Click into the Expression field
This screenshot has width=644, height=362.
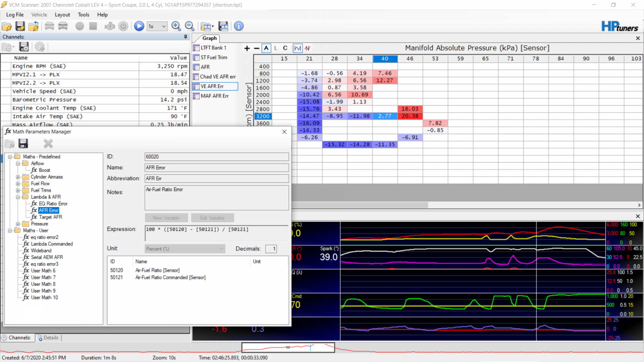(217, 233)
